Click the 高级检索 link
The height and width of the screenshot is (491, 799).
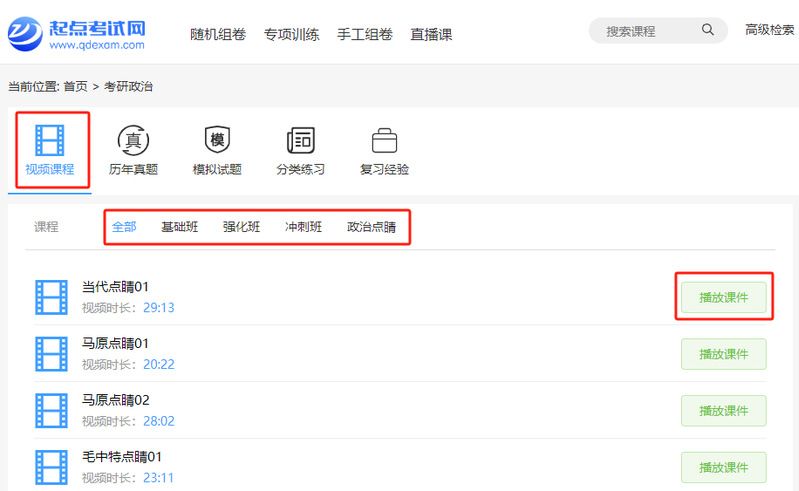(770, 30)
